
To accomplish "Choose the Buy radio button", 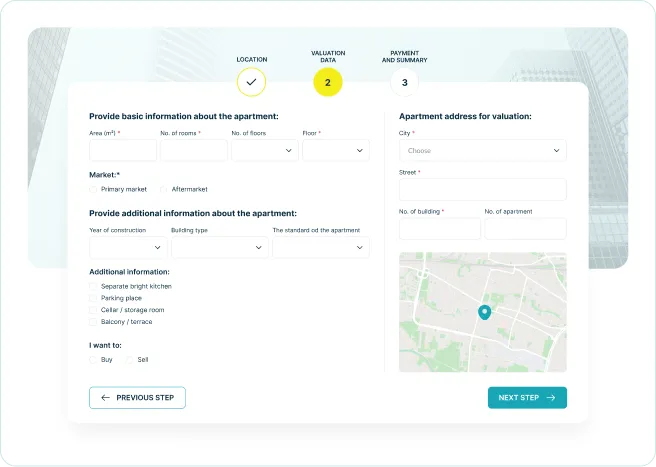I will (x=93, y=360).
